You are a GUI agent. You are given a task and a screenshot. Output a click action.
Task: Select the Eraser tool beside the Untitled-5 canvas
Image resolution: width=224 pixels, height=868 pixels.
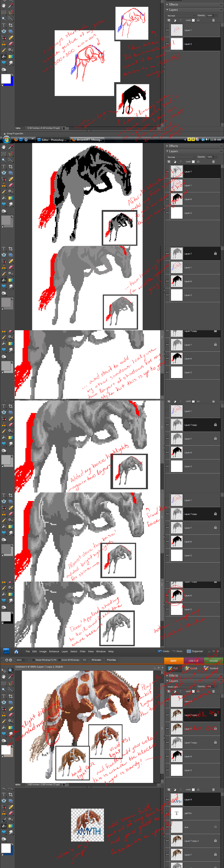(x=11, y=715)
